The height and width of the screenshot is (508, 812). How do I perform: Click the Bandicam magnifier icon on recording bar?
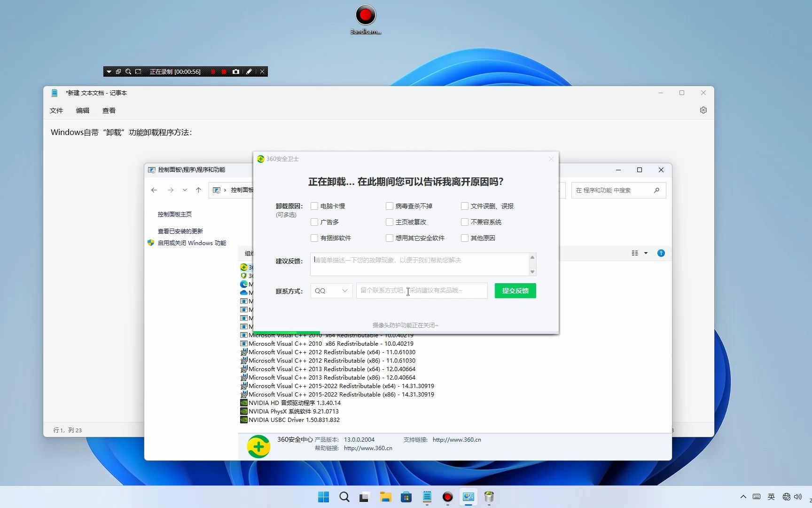(128, 72)
